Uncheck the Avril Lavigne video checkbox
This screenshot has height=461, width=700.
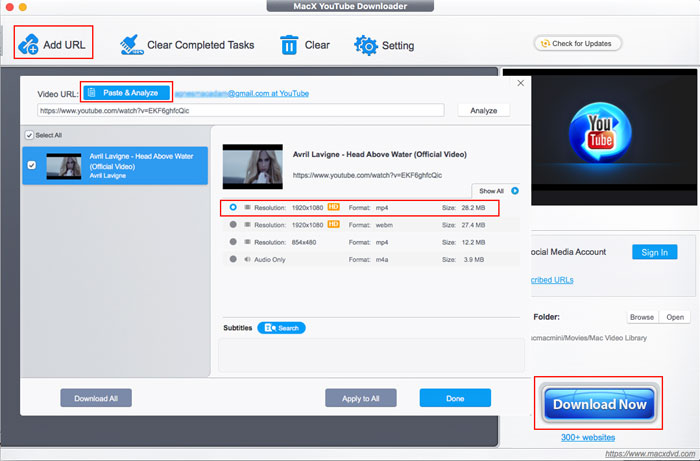point(32,165)
